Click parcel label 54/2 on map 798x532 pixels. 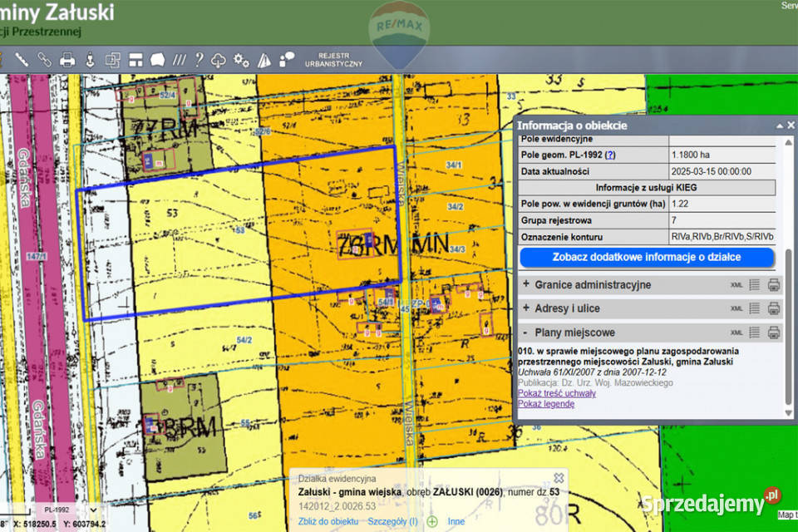[x=244, y=340]
